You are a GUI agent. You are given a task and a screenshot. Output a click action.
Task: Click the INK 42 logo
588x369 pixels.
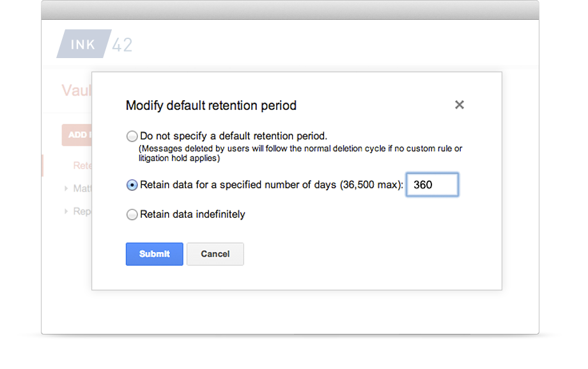95,44
